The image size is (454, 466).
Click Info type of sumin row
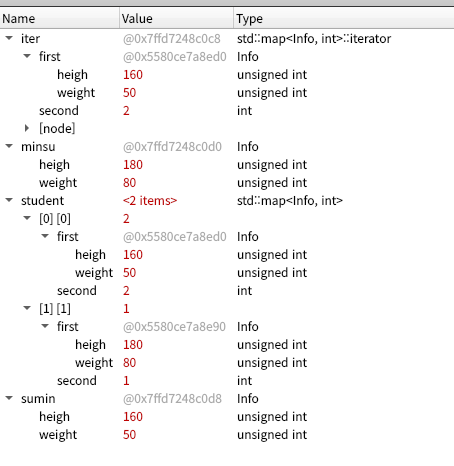248,399
